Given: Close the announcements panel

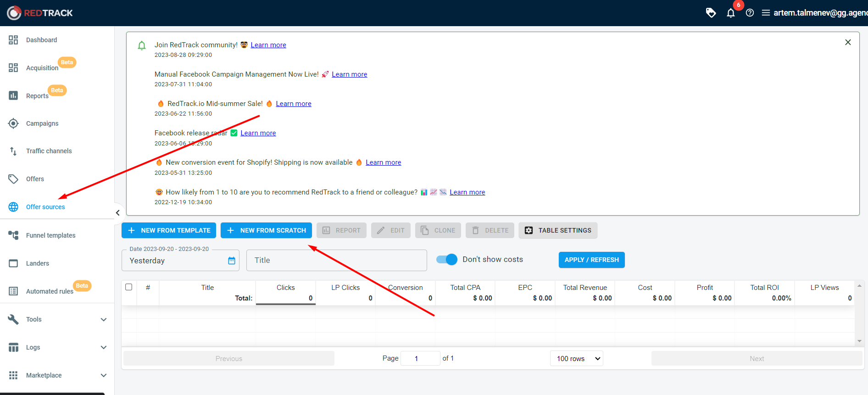Looking at the screenshot, I should click(848, 42).
